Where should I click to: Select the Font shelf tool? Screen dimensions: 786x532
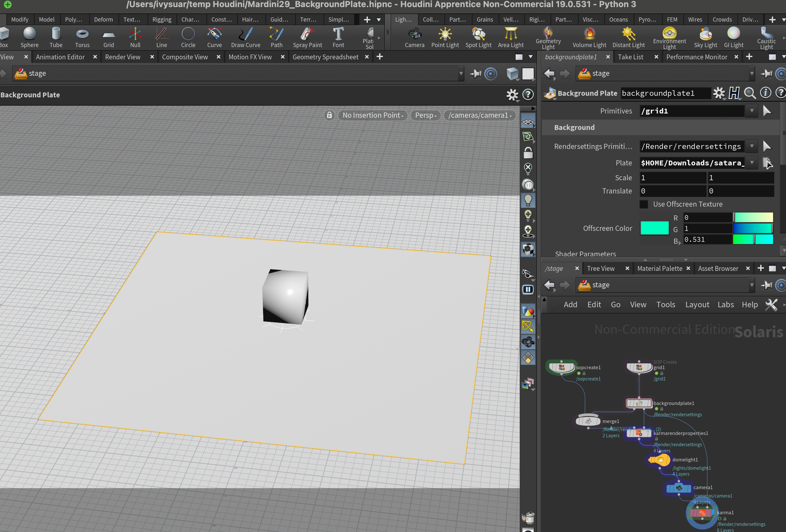click(x=338, y=37)
